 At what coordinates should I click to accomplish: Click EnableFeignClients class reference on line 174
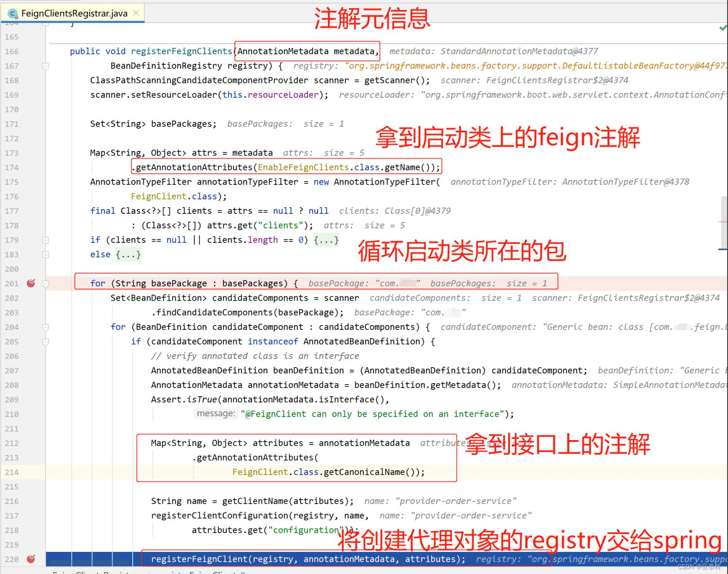(303, 167)
